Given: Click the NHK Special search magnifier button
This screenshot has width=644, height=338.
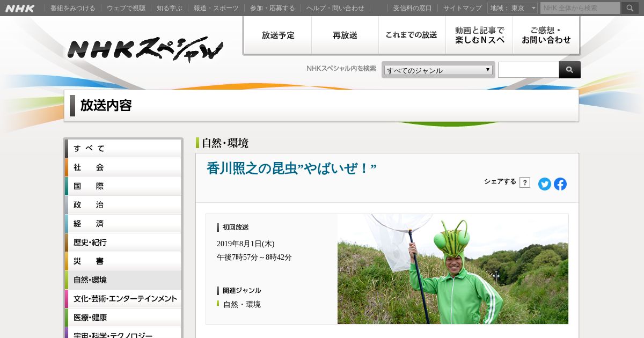Looking at the screenshot, I should (x=569, y=70).
